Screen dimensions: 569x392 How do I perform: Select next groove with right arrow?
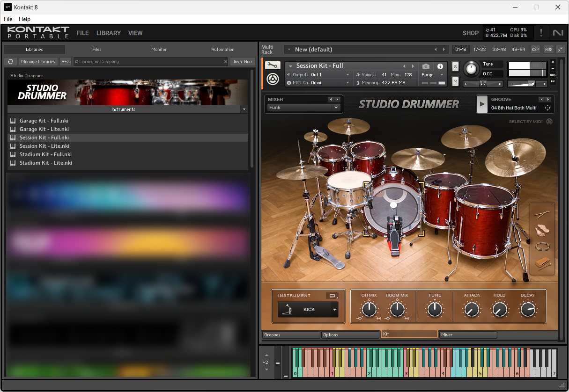click(x=547, y=99)
